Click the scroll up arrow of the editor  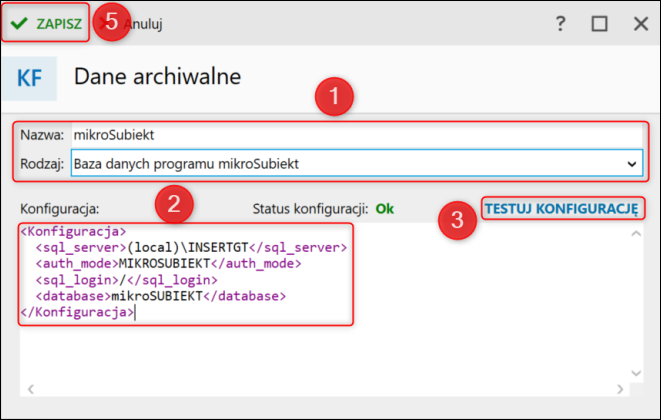(636, 234)
